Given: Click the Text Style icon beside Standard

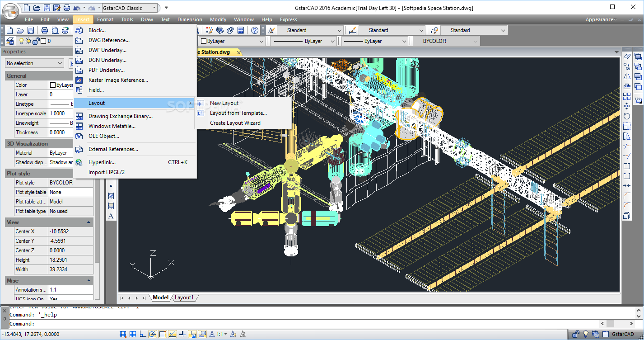Looking at the screenshot, I should pyautogui.click(x=271, y=30).
